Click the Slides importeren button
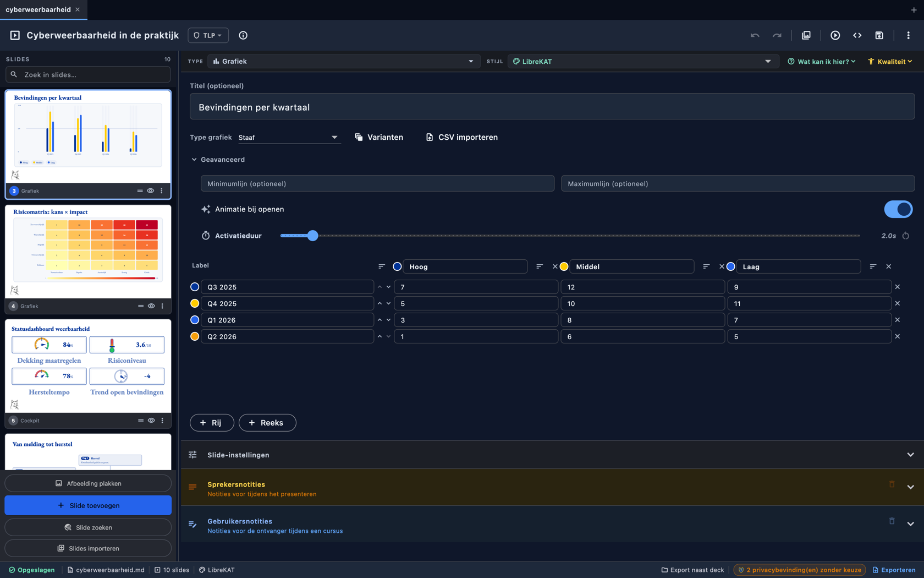 click(x=88, y=548)
